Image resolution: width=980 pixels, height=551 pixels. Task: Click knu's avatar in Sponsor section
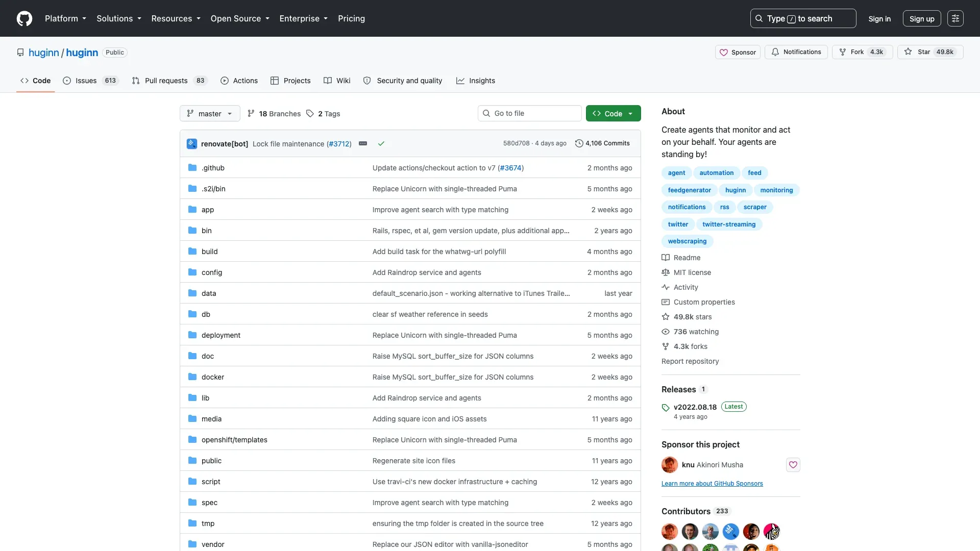click(670, 465)
